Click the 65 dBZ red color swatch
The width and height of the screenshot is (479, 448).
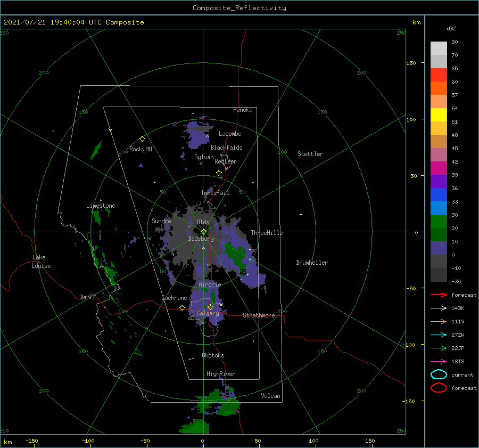439,75
